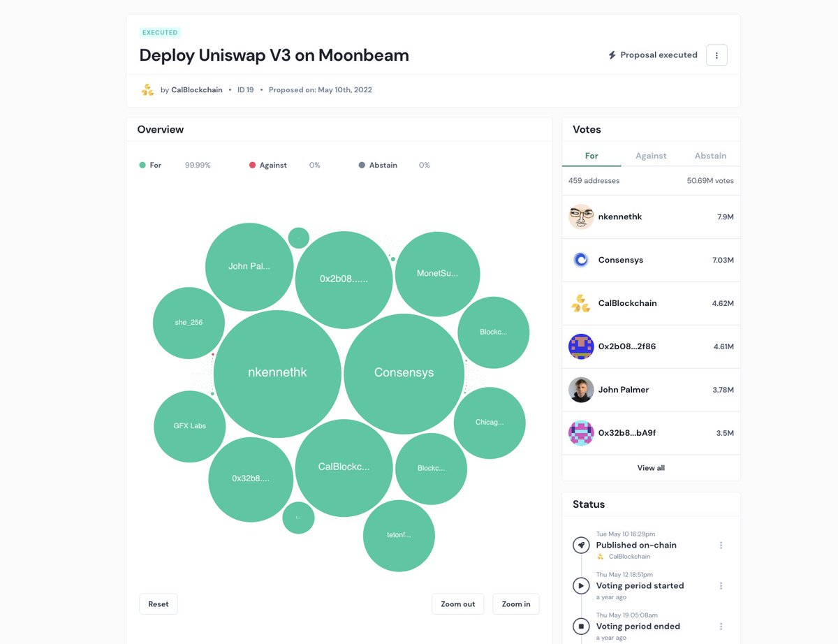Open nkennethk voter name link
This screenshot has width=838, height=644.
pos(620,217)
